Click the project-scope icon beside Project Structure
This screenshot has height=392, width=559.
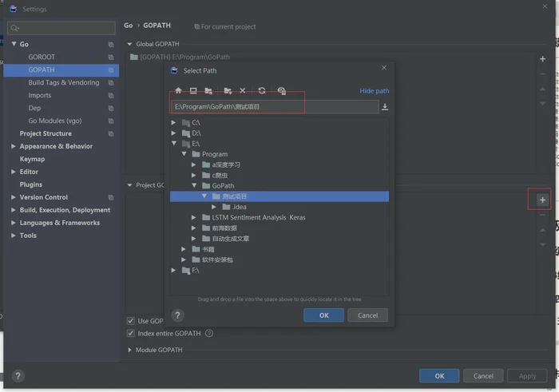coord(111,134)
